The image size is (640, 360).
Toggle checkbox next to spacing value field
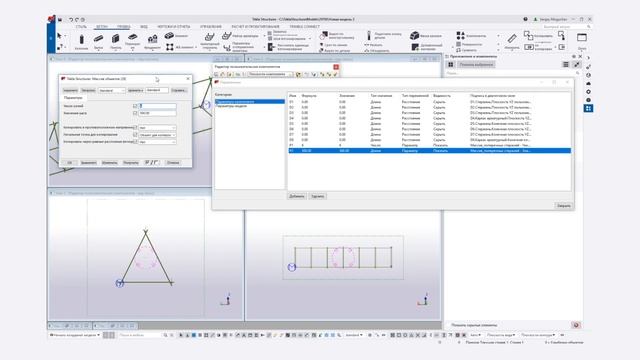tap(135, 113)
